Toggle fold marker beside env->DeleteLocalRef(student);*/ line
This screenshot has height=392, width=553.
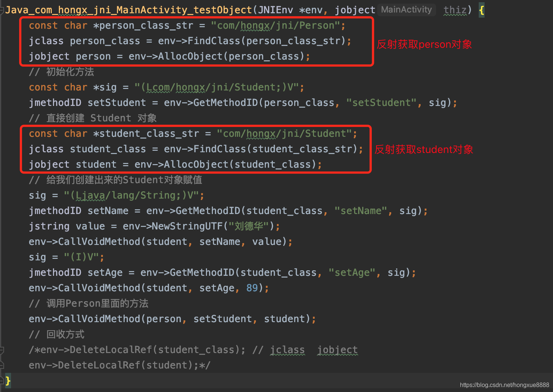point(2,365)
